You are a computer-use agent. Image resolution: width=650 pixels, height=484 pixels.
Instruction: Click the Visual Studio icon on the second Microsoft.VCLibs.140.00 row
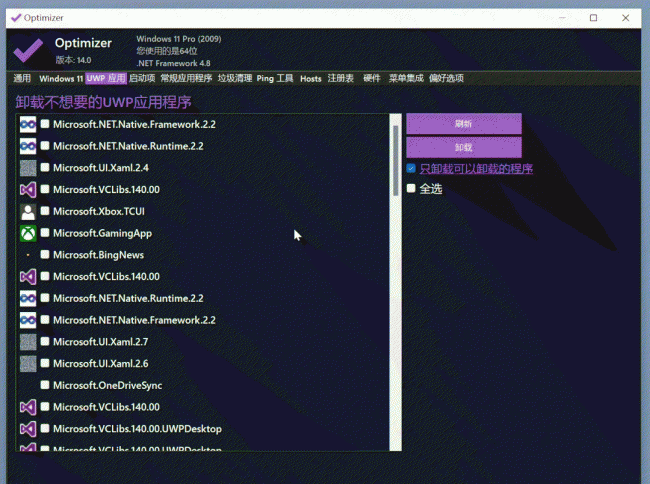click(28, 276)
